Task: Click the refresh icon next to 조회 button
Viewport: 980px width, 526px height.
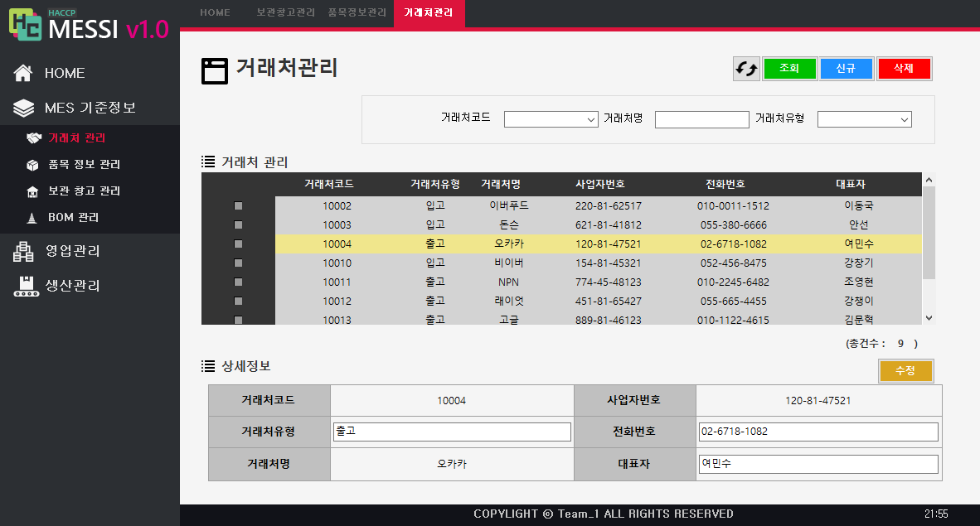Action: 745,69
